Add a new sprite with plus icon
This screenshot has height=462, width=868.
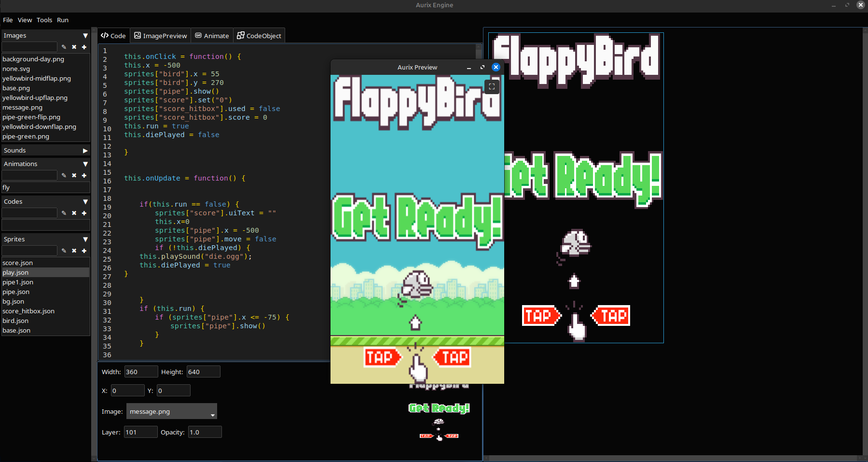click(84, 251)
